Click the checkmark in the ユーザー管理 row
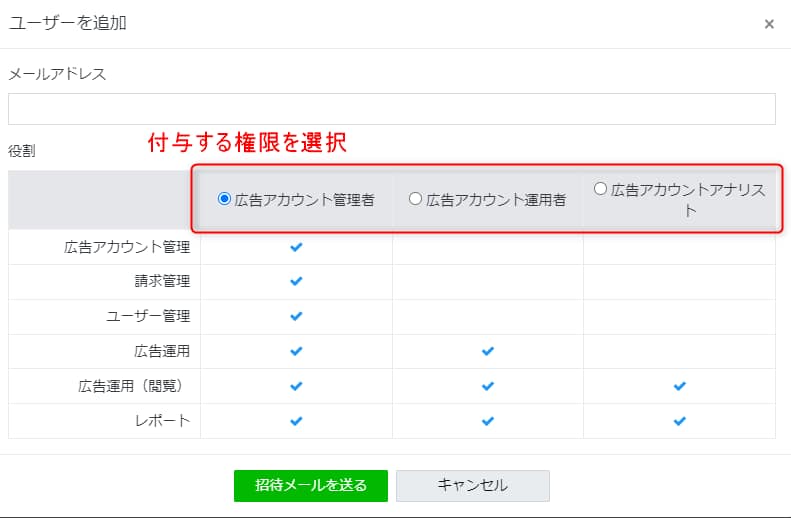The height and width of the screenshot is (518, 791). 296,316
